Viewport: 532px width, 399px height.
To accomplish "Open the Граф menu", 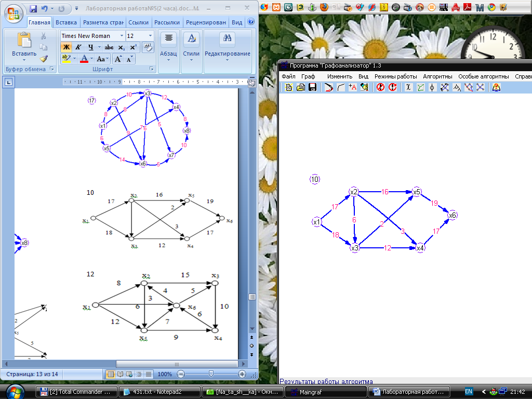I will [308, 76].
